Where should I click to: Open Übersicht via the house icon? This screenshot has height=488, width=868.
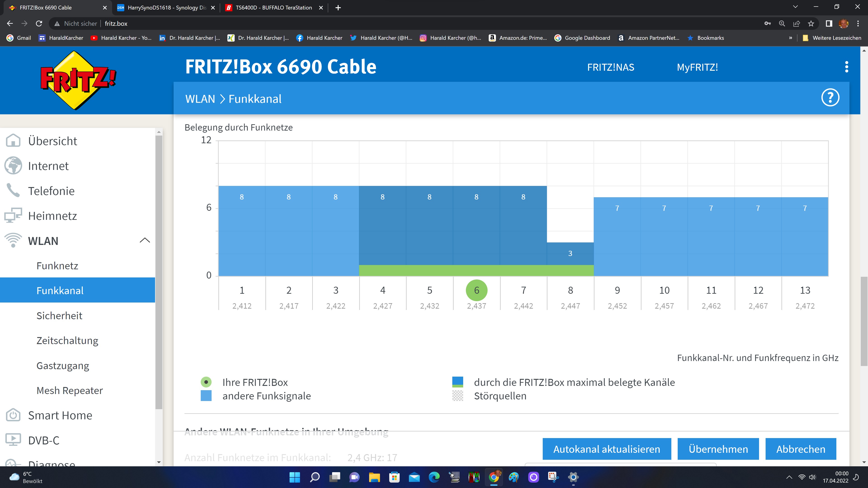(14, 141)
